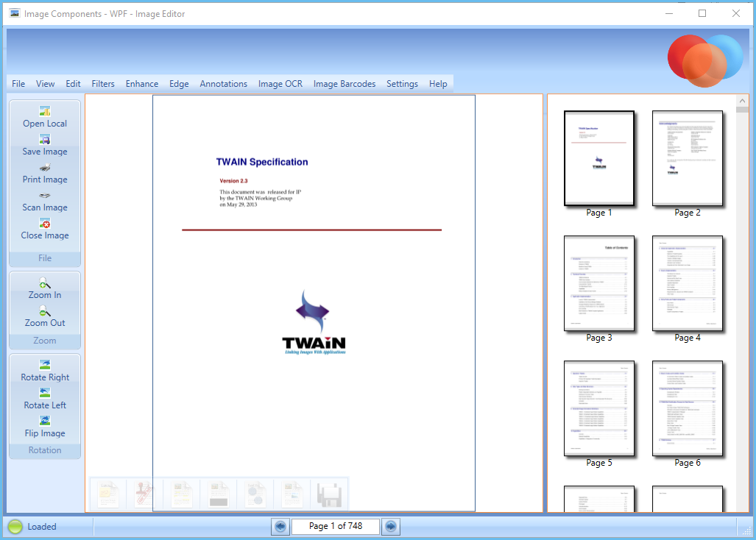This screenshot has height=540, width=756.
Task: Click the Flip Image label
Action: coord(45,433)
